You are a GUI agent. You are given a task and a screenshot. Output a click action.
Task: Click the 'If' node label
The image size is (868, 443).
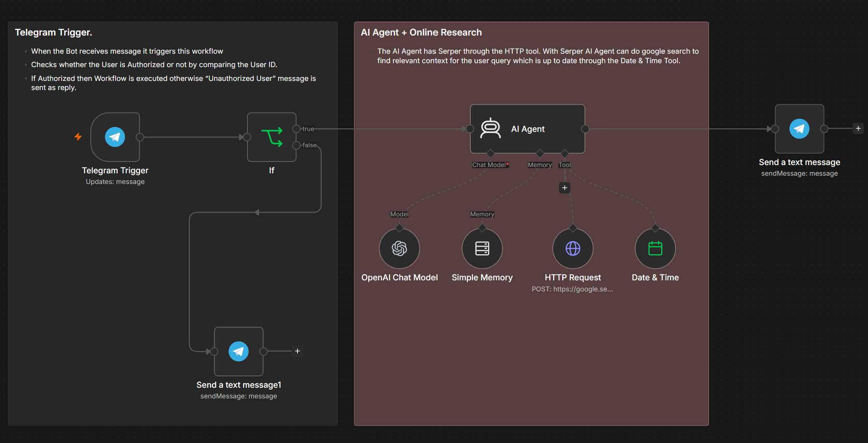[271, 171]
